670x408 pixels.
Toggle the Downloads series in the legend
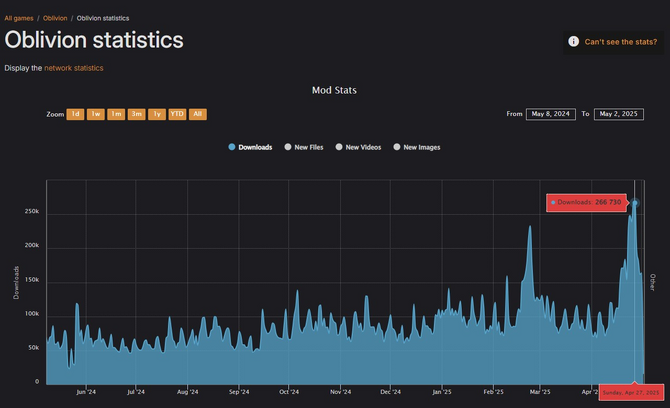[x=250, y=147]
